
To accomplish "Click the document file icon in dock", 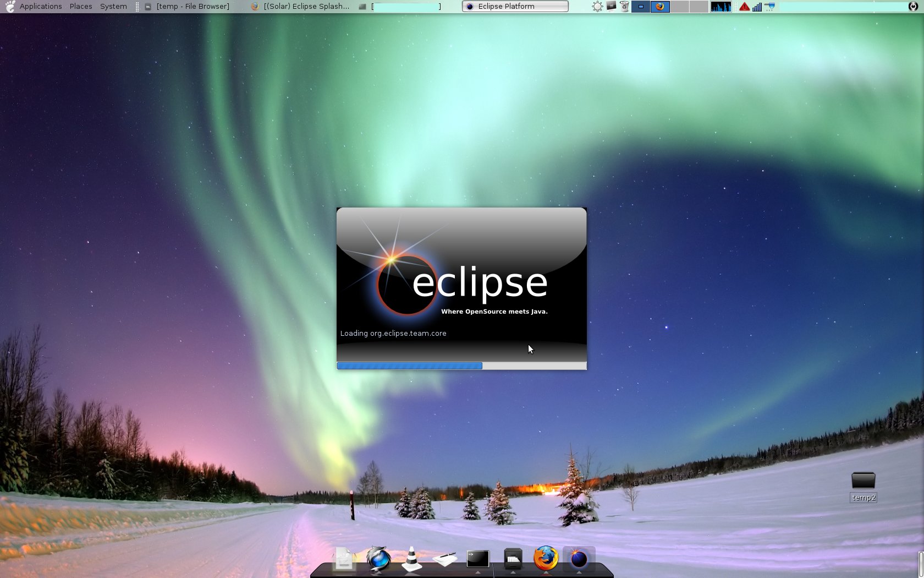I will (x=344, y=559).
